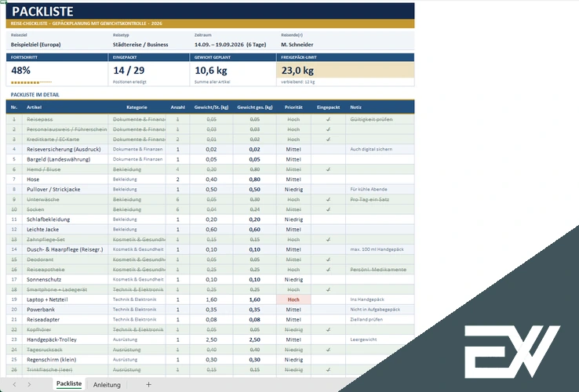
Task: Click the Anzahl column header
Action: 177,107
